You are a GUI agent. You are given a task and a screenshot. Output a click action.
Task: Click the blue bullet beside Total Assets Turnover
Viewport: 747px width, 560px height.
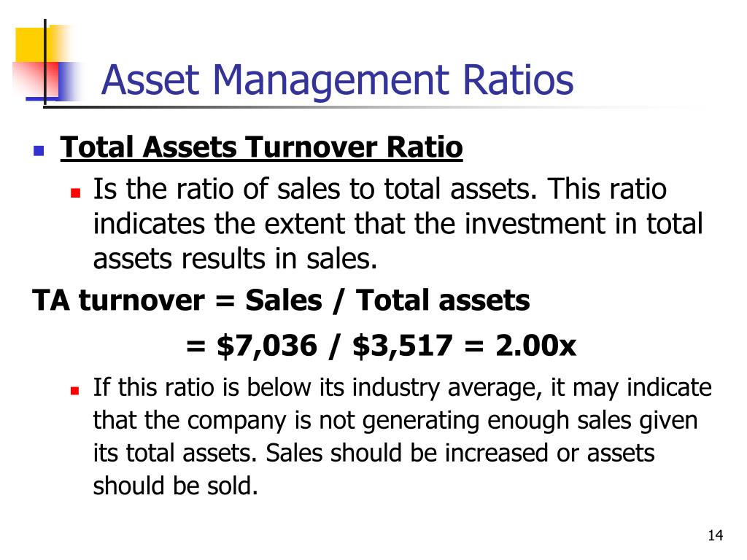(39, 151)
